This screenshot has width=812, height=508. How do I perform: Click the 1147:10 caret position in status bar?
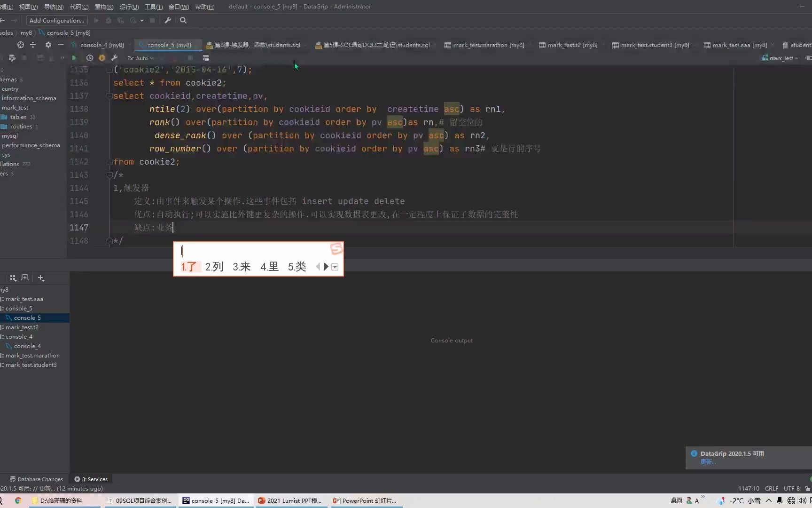click(749, 488)
